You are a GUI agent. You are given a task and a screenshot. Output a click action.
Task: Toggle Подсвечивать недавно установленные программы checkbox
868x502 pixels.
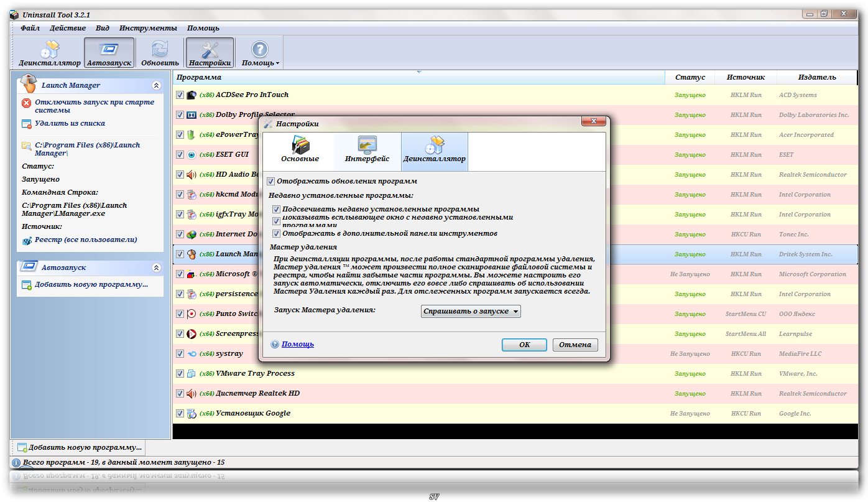277,210
